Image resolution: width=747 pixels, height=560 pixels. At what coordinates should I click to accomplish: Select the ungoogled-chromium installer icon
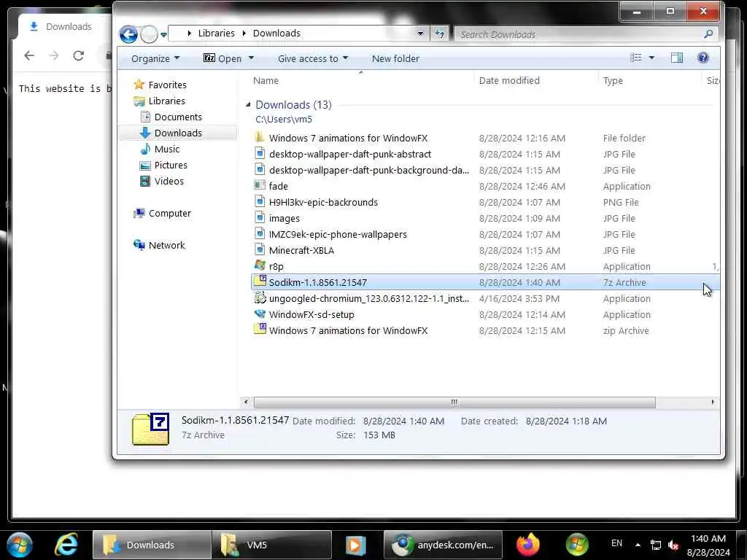pyautogui.click(x=260, y=298)
